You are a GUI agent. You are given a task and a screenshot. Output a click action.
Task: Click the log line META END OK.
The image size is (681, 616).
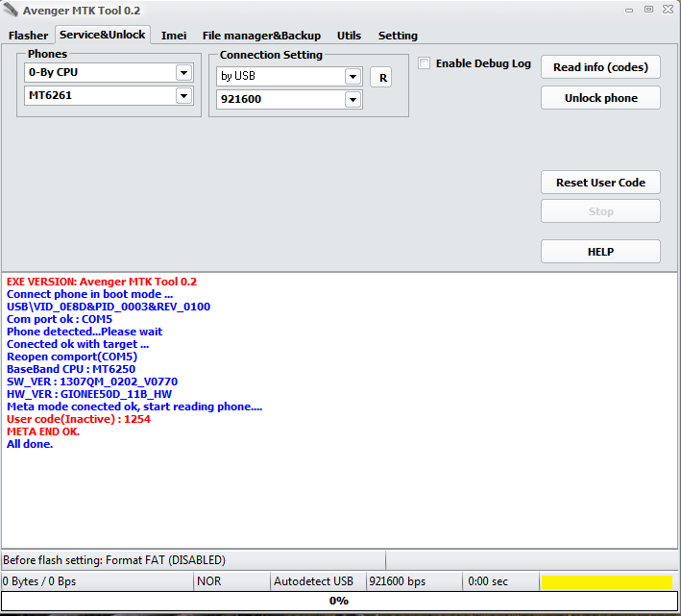click(x=43, y=431)
